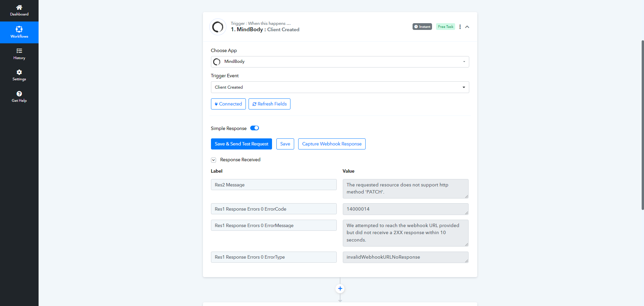Open the Trigger Event dropdown
This screenshot has width=644, height=306.
click(x=340, y=87)
